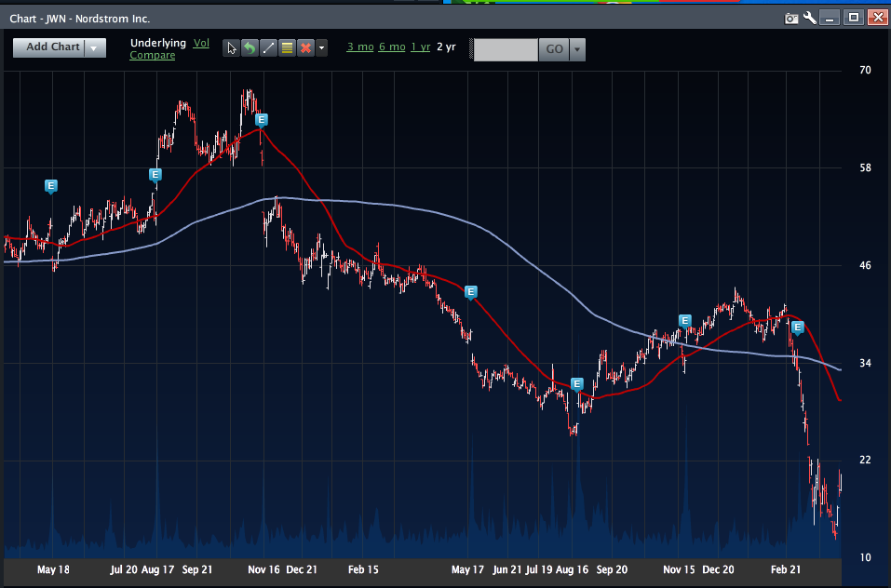
Task: Select the arrow pointer cursor tool
Action: click(x=232, y=48)
